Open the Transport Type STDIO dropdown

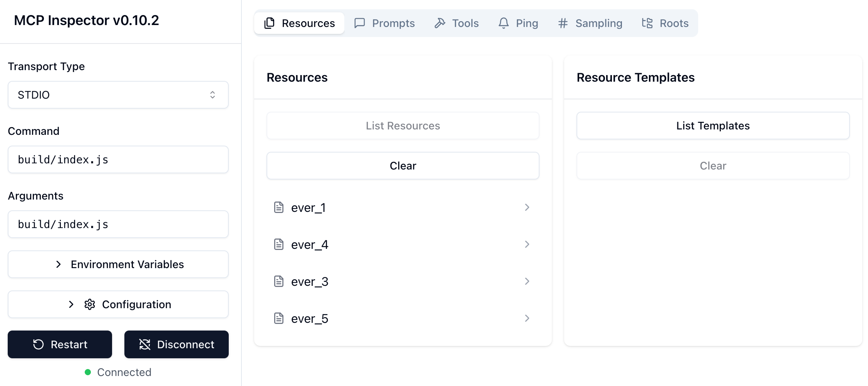(x=118, y=95)
